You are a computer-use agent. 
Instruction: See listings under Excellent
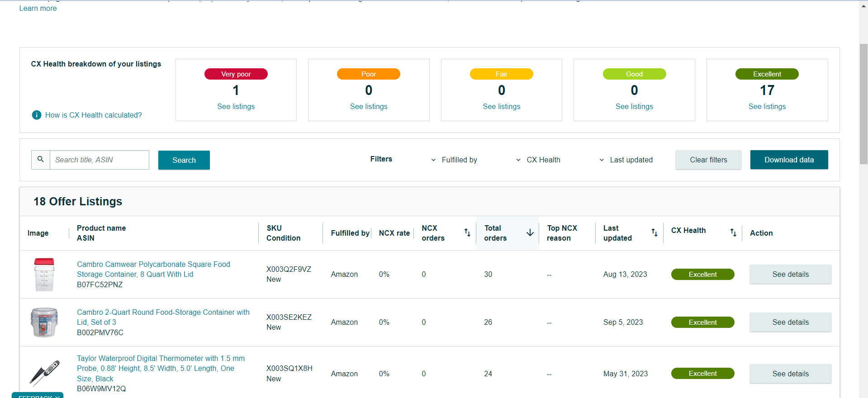point(767,106)
